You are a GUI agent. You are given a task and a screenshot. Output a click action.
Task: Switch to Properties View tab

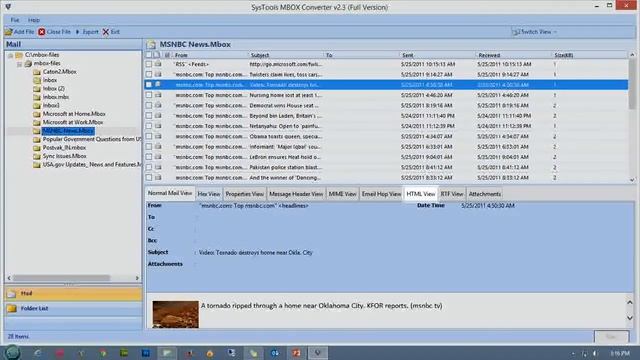[244, 194]
